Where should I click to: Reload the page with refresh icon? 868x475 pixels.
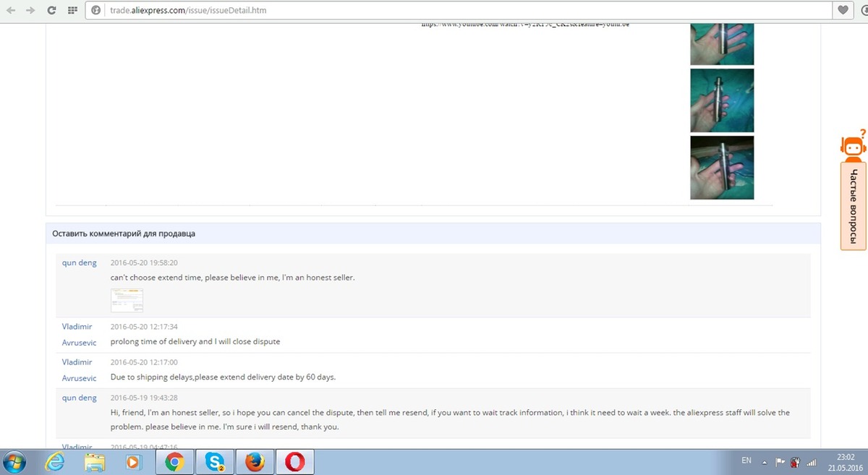51,11
